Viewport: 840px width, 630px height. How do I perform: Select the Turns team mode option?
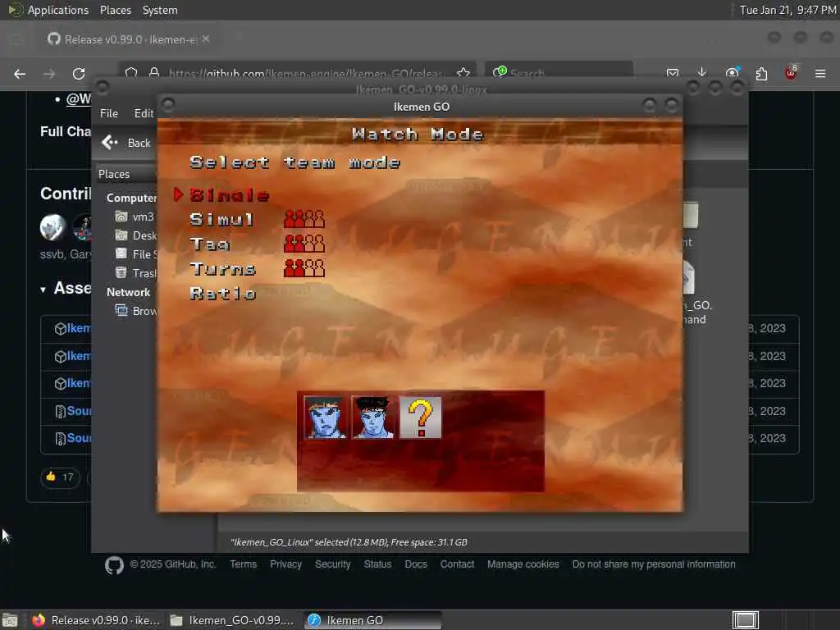[x=222, y=269]
